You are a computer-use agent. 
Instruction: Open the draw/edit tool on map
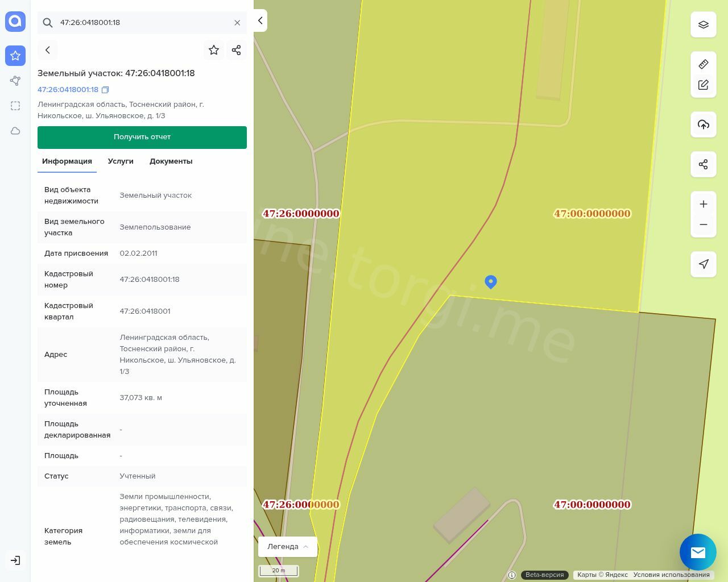pyautogui.click(x=704, y=85)
